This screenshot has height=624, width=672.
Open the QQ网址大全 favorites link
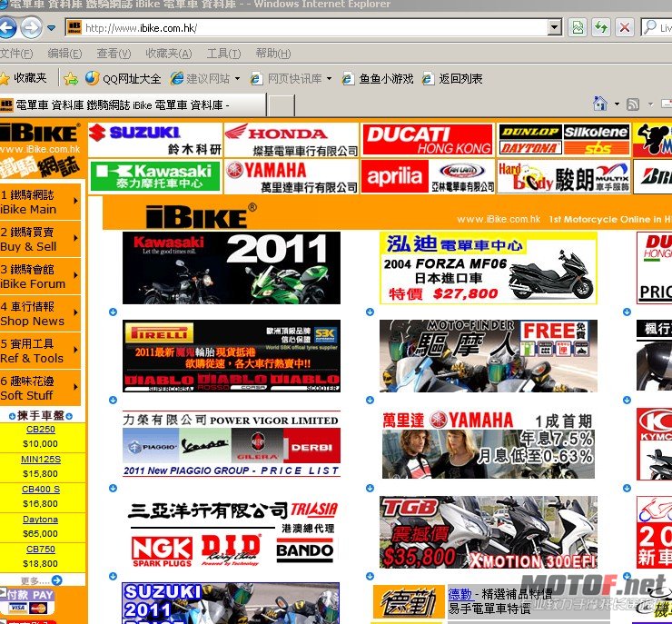(123, 78)
